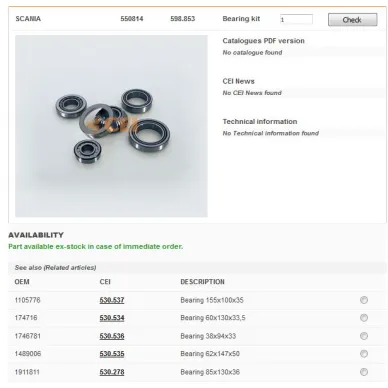The height and width of the screenshot is (388, 388).
Task: Click the Bearing 85x130x36 description
Action: pyautogui.click(x=210, y=372)
